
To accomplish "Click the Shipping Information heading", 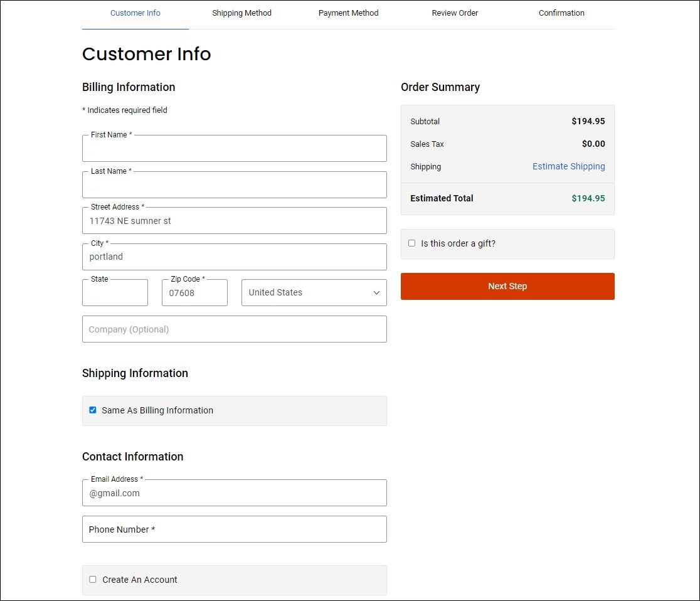I will pyautogui.click(x=135, y=373).
